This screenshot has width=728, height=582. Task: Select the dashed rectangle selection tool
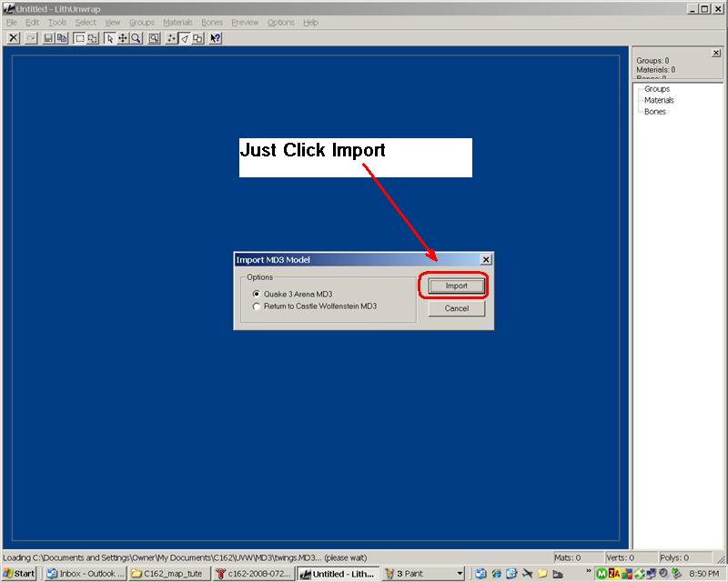(x=79, y=38)
